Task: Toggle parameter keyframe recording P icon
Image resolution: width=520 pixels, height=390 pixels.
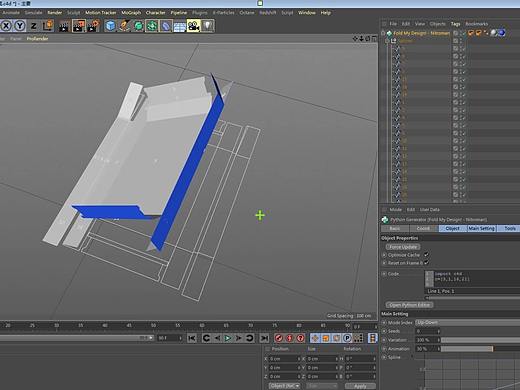Action: [x=347, y=338]
